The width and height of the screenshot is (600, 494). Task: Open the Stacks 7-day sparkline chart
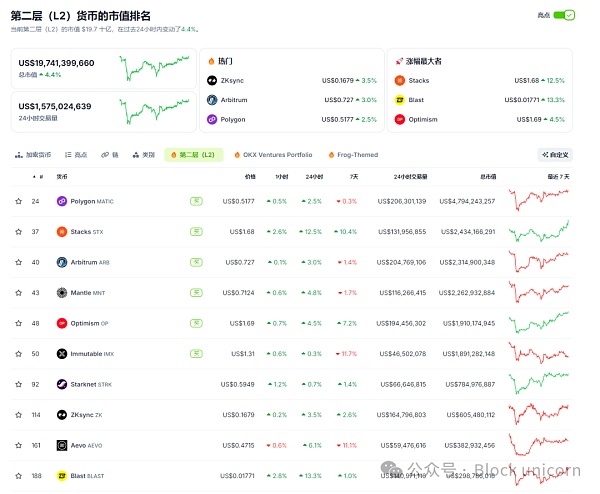pos(538,232)
